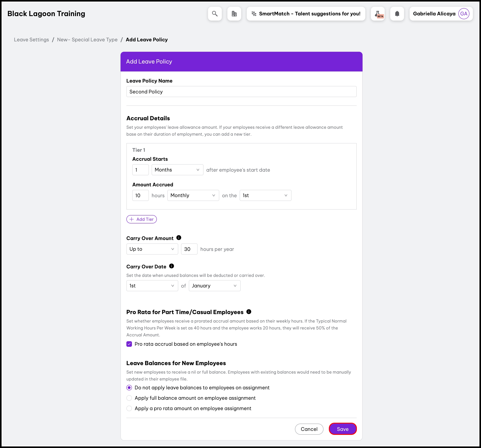
Task: Open the beta lab flask icon
Action: [378, 14]
